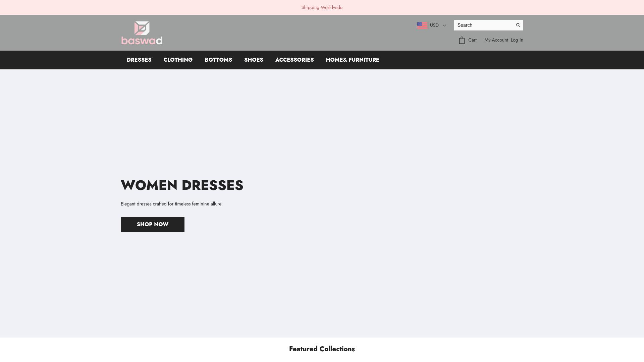Click the Featured Collections heading
644x362 pixels.
click(x=322, y=349)
